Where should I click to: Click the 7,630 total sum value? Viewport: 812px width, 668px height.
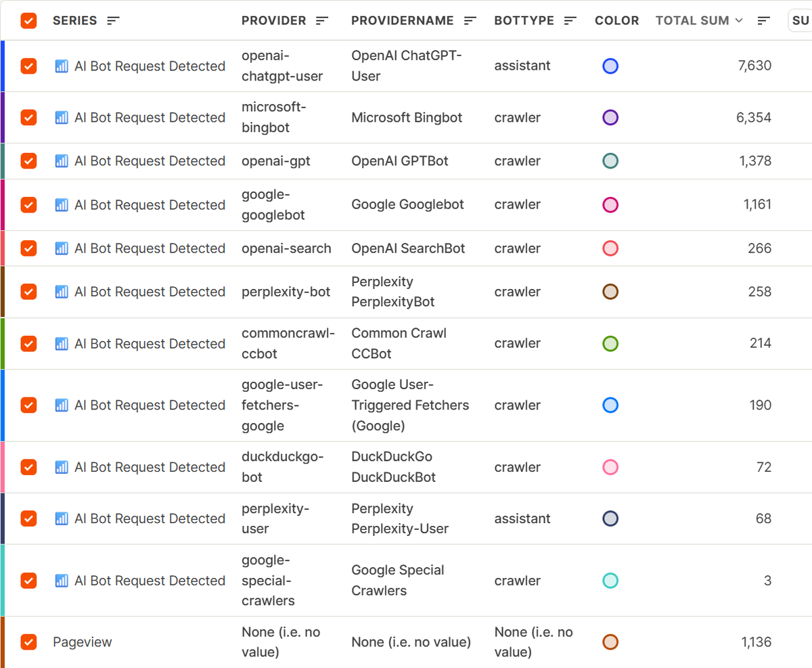(753, 66)
